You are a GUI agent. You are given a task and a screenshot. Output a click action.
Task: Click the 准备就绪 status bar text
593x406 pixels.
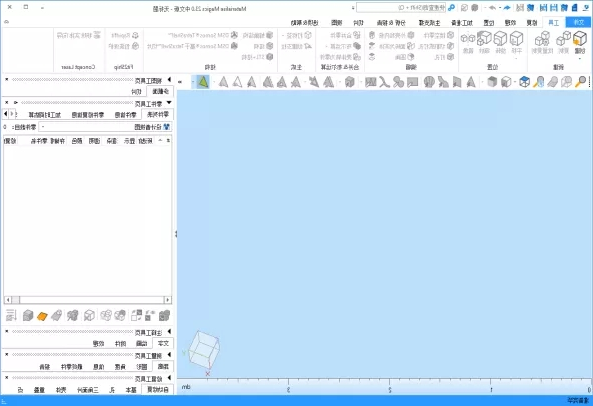coord(579,400)
